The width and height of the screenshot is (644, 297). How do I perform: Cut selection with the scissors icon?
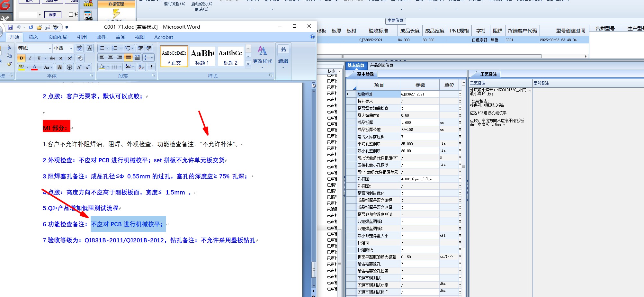pyautogui.click(x=9, y=48)
